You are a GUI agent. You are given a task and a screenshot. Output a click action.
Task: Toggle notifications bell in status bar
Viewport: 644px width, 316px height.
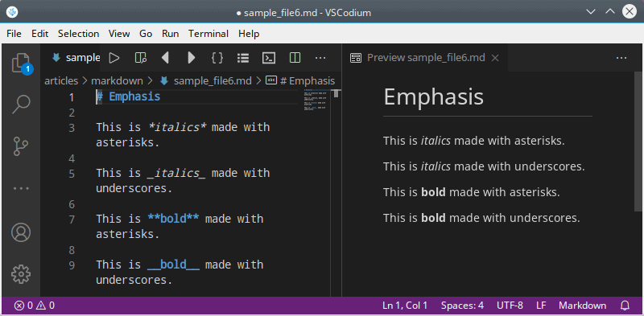point(625,306)
